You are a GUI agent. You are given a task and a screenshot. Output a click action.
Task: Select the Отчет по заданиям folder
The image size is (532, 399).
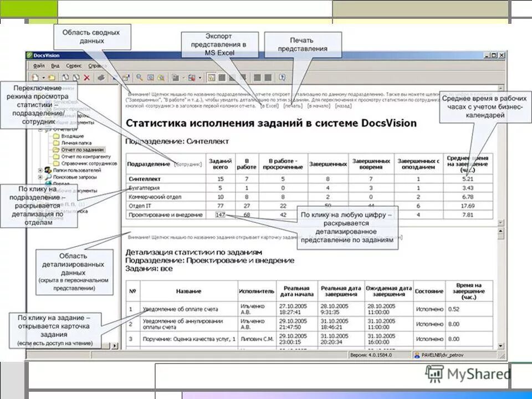(83, 150)
